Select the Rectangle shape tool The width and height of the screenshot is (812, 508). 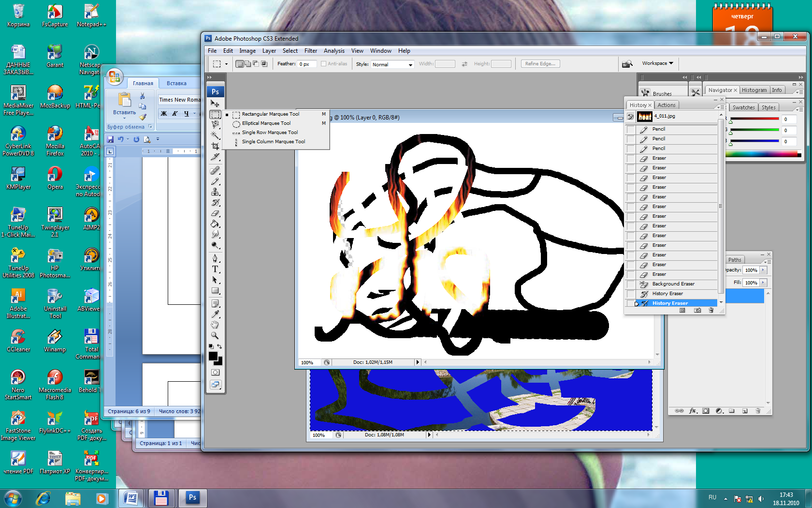pyautogui.click(x=215, y=290)
